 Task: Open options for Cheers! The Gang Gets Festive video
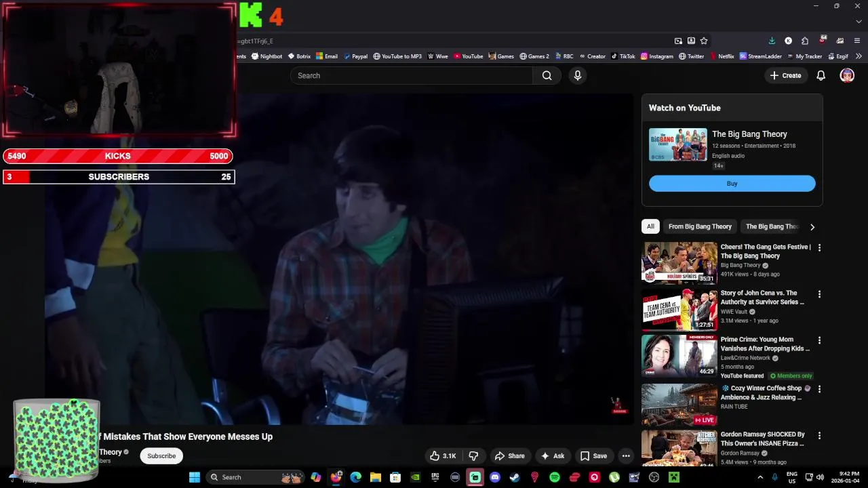pyautogui.click(x=819, y=248)
